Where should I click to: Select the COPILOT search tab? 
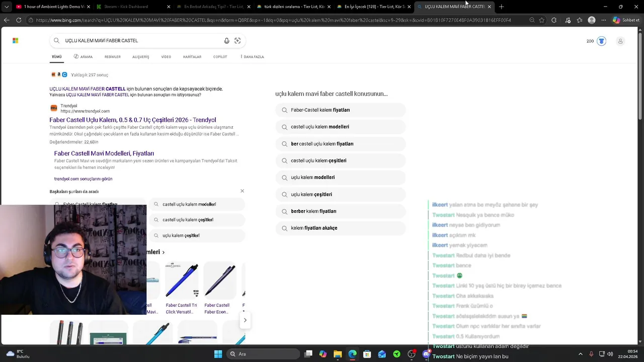[220, 57]
